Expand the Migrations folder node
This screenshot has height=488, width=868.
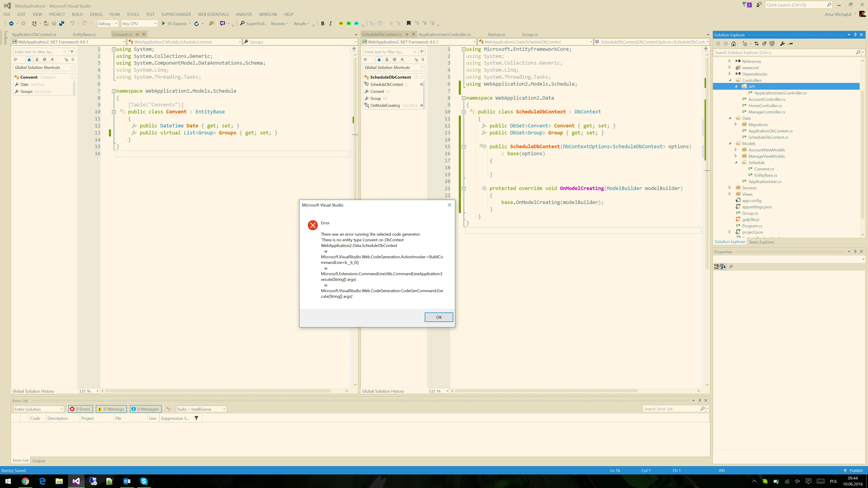point(736,125)
